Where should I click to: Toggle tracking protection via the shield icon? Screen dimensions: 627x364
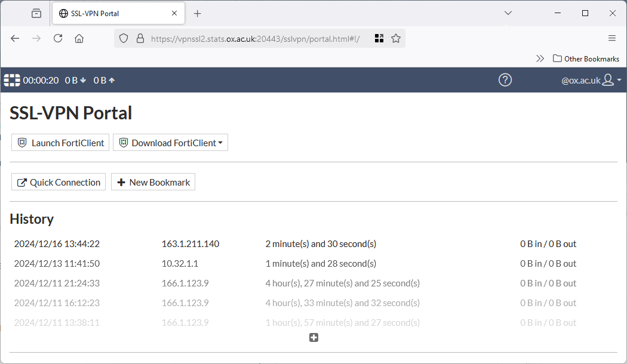[x=124, y=38]
